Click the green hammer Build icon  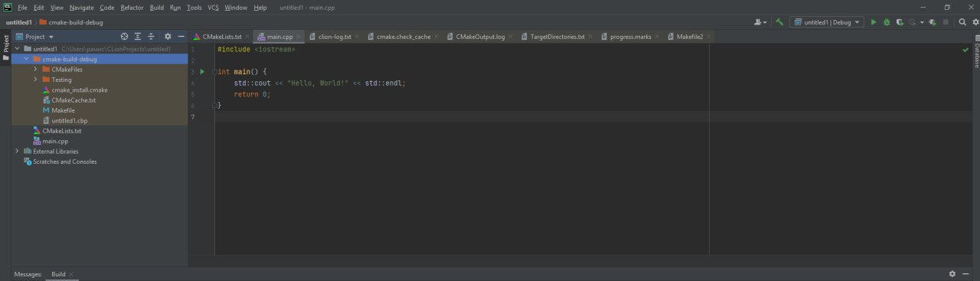pos(779,22)
